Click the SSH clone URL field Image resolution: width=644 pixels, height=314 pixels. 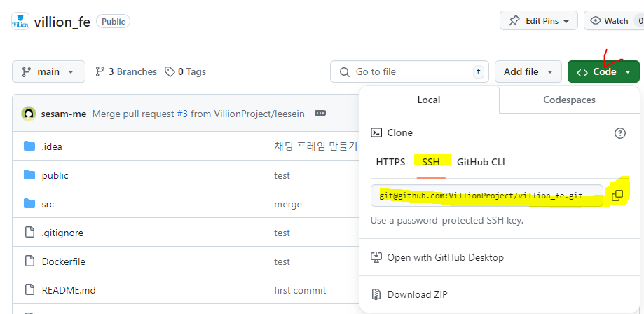pos(487,196)
